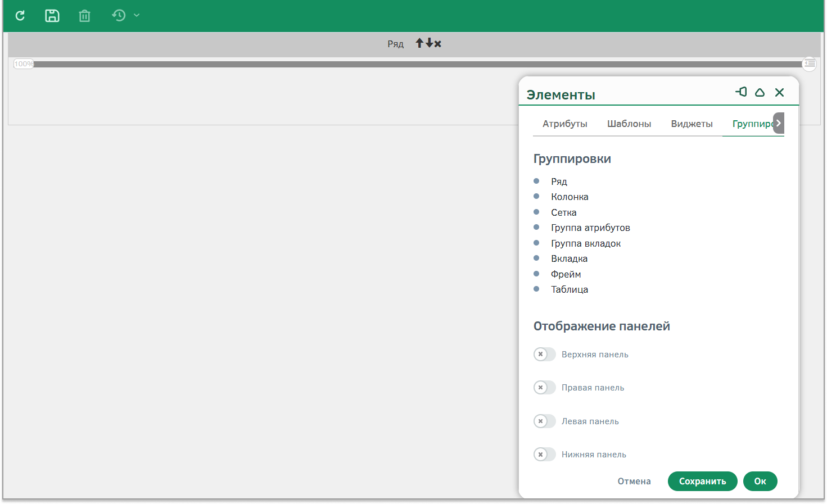Toggle the Правая панель switch

[x=544, y=388]
